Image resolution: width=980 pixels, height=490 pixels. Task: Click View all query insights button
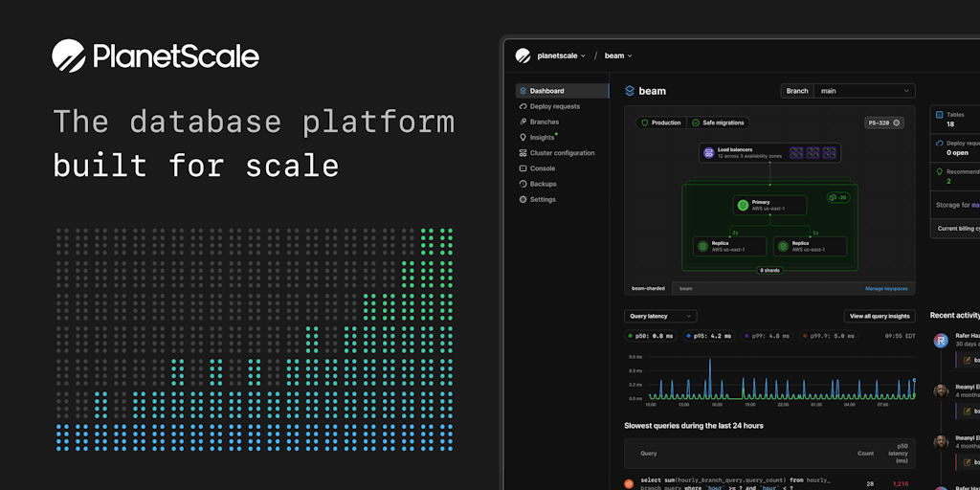coord(880,316)
